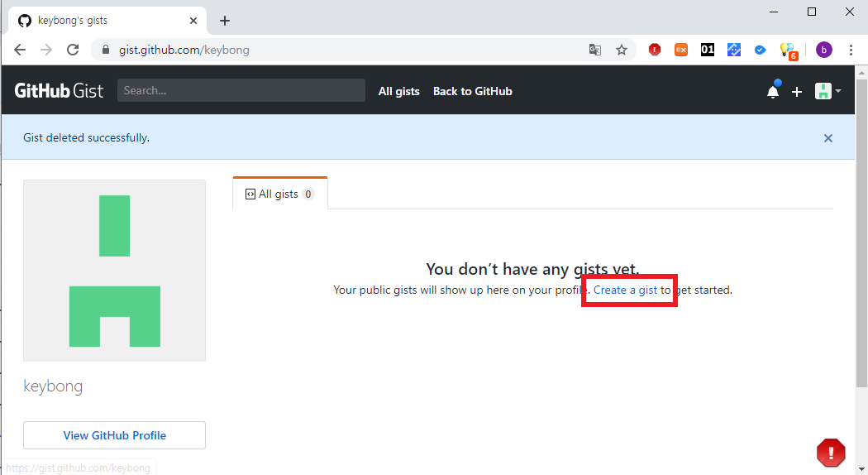The width and height of the screenshot is (868, 475).
Task: Open the red adblock extension icon
Action: point(655,50)
